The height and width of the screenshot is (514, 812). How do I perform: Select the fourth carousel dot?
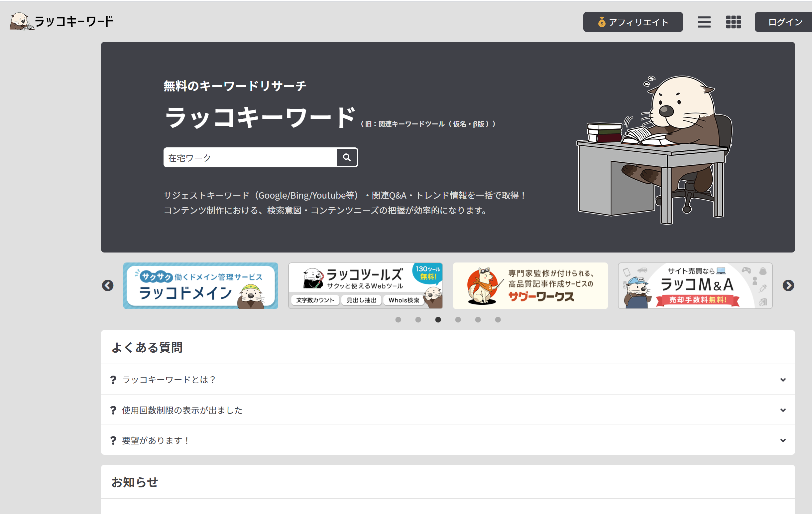(458, 320)
